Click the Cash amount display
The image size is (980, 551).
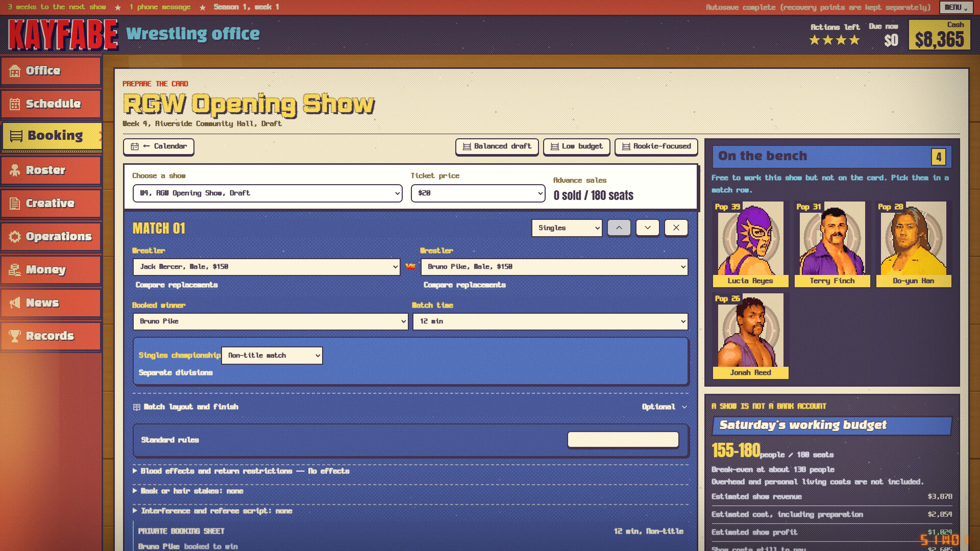[939, 35]
